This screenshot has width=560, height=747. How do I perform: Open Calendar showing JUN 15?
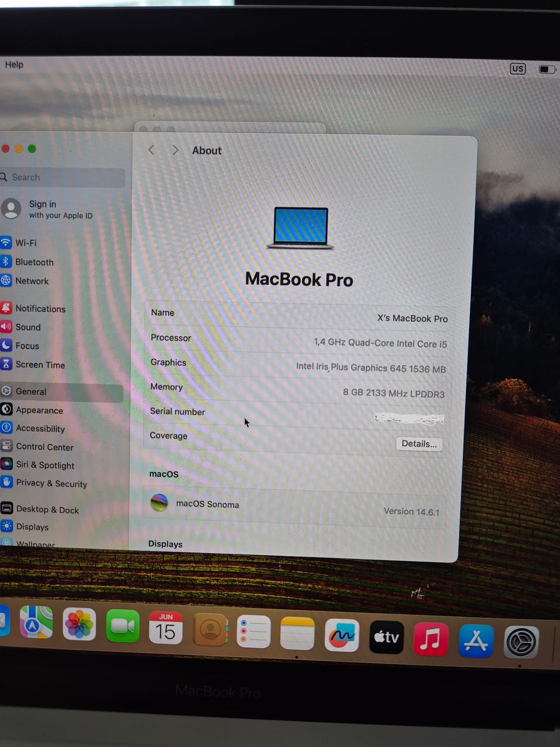click(x=166, y=628)
